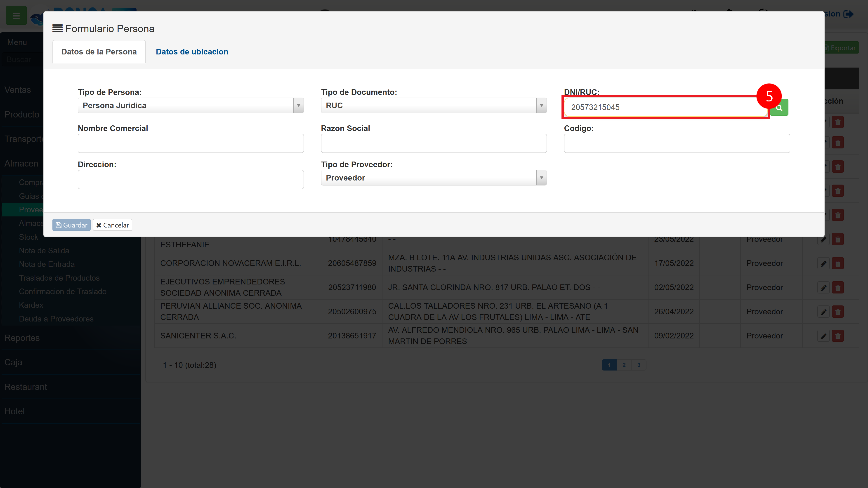The image size is (868, 488).
Task: Click the DNI/RUC input field
Action: (665, 108)
